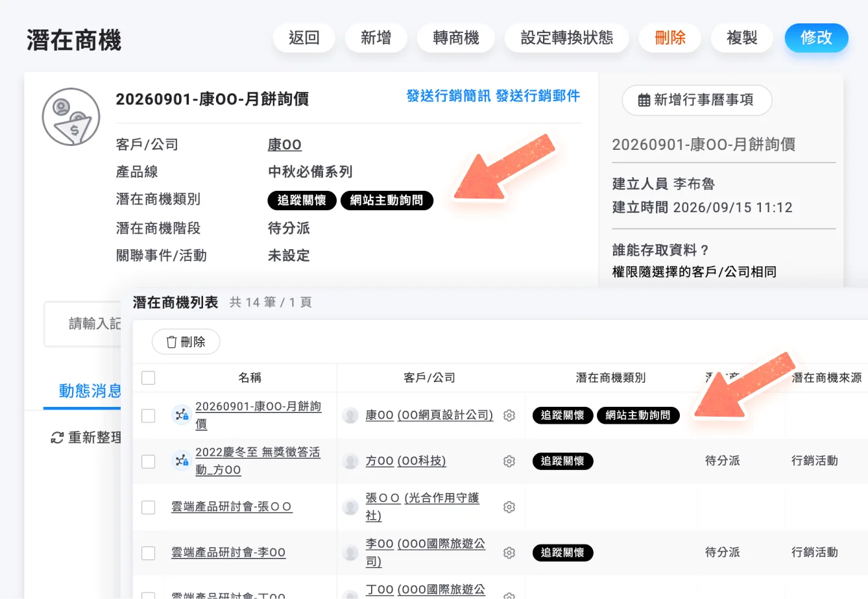The height and width of the screenshot is (599, 868).
Task: Click the 重新整理 refresh icon
Action: [x=57, y=438]
